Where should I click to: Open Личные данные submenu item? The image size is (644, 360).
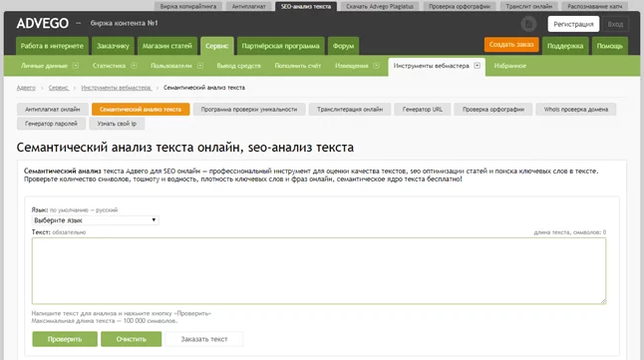[44, 66]
